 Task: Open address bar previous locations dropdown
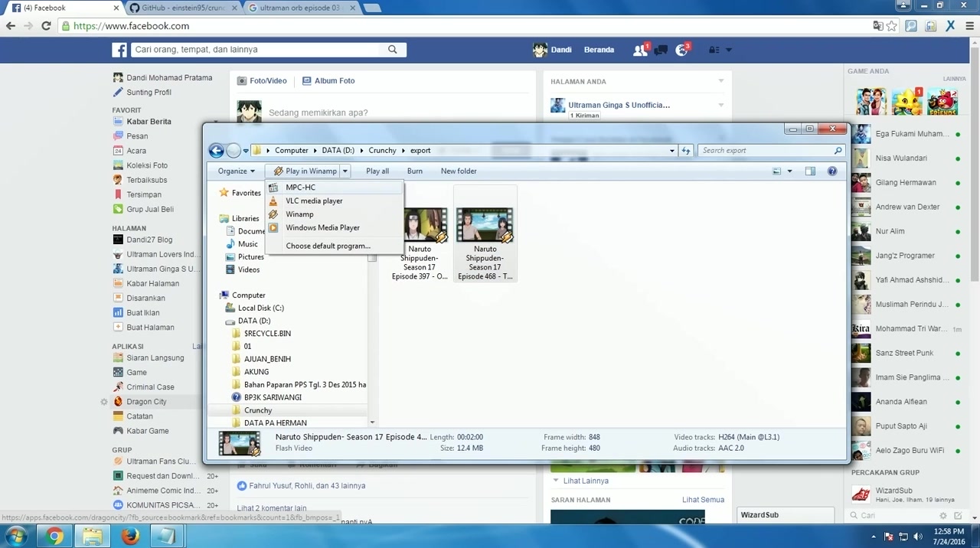click(671, 151)
